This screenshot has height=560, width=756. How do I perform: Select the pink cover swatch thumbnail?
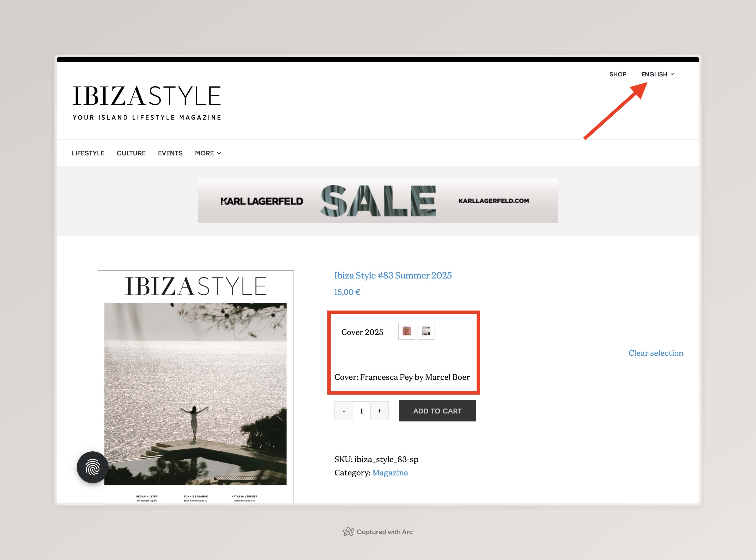(x=407, y=331)
